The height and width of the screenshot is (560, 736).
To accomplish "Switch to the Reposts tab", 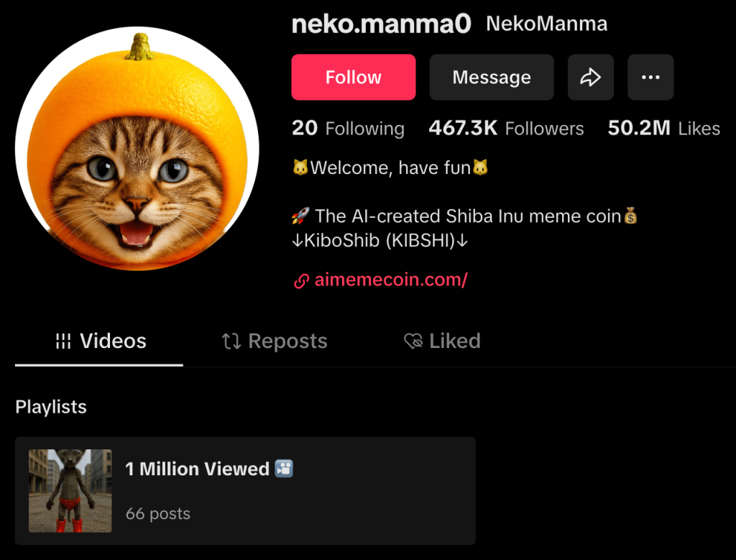I will pyautogui.click(x=275, y=341).
